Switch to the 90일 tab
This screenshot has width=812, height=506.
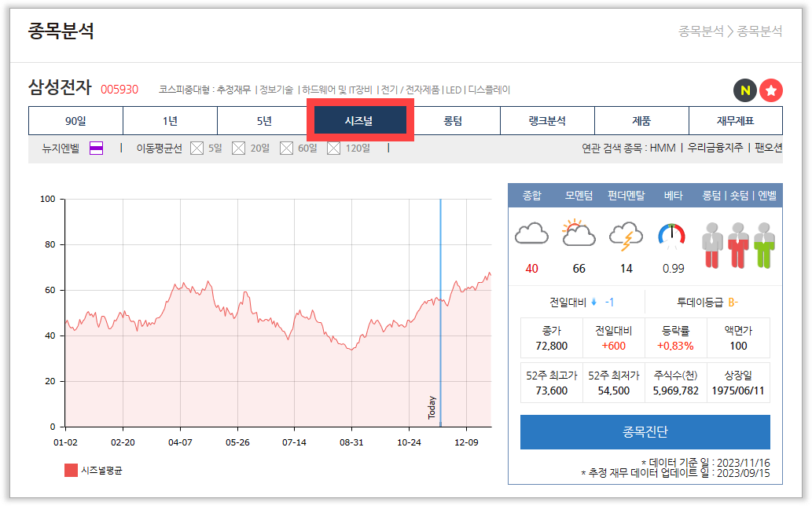pos(75,121)
